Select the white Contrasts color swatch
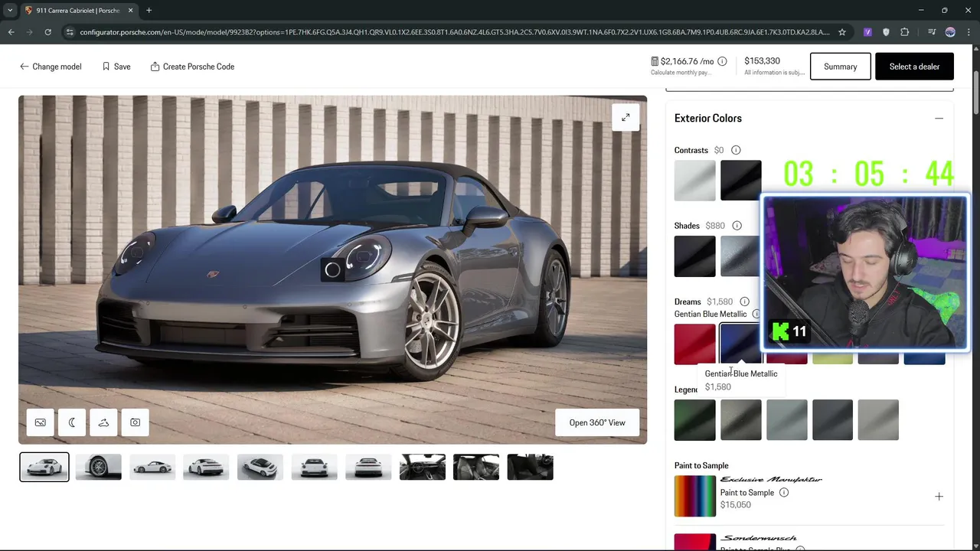 pyautogui.click(x=694, y=181)
